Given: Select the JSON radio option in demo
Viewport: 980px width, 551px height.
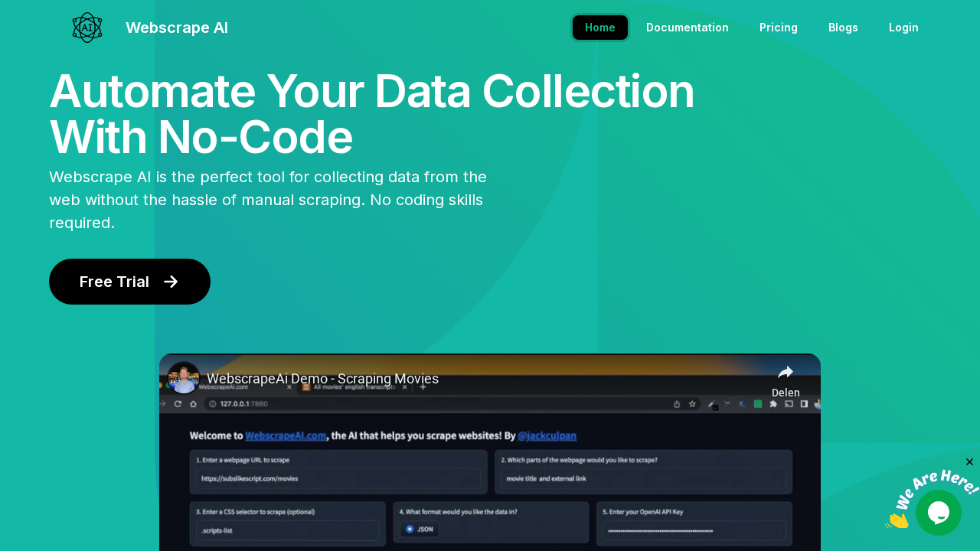Looking at the screenshot, I should tap(410, 529).
